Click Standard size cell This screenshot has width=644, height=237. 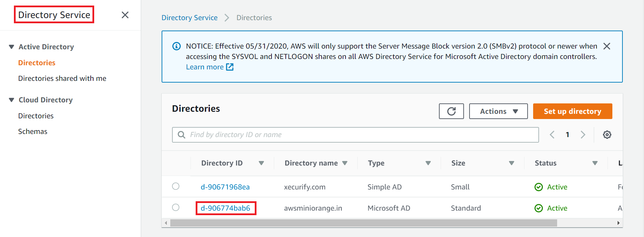tap(466, 208)
